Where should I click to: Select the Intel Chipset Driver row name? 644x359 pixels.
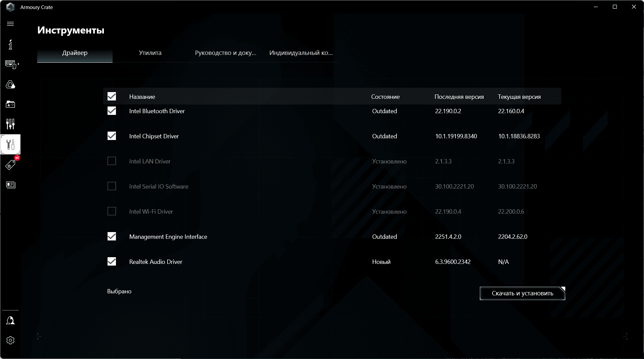pos(154,136)
